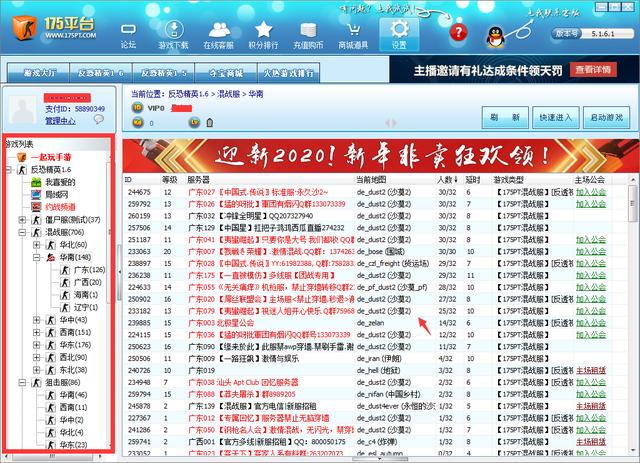The height and width of the screenshot is (463, 640).
Task: Select 广东(126) server node
Action: pos(89,270)
